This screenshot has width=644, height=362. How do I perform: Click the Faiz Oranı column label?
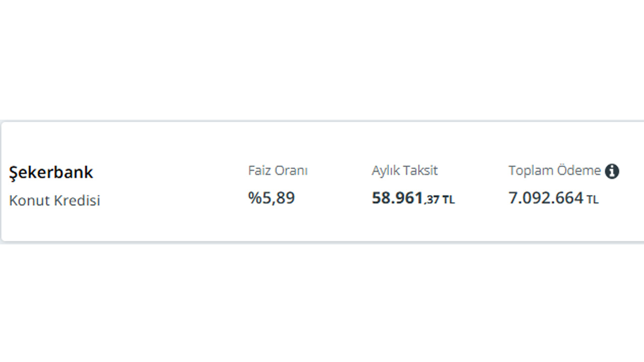pyautogui.click(x=278, y=170)
